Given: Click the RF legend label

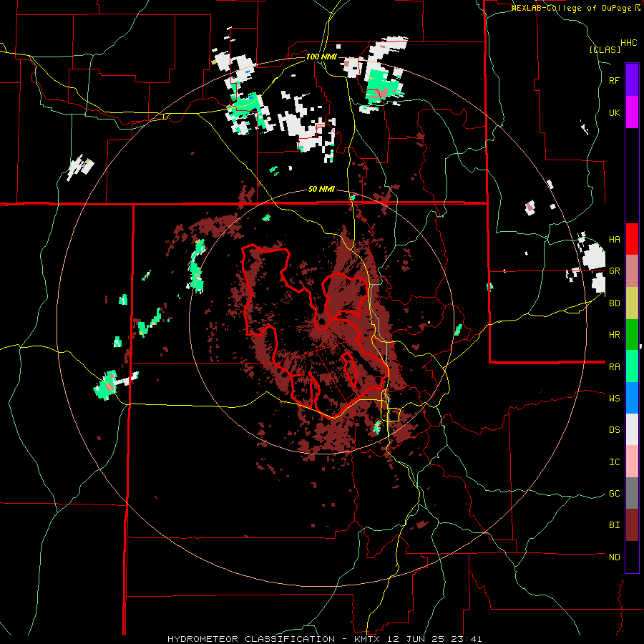Looking at the screenshot, I should [x=614, y=80].
